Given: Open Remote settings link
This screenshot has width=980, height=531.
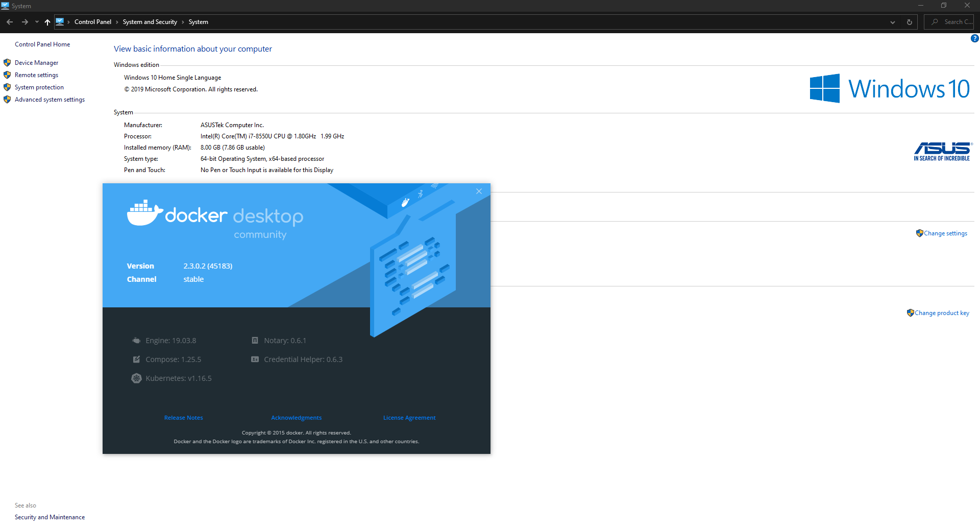Looking at the screenshot, I should (x=36, y=75).
